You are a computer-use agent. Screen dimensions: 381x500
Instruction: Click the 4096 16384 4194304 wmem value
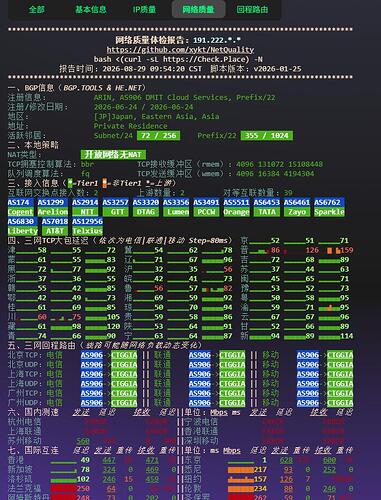pyautogui.click(x=275, y=174)
